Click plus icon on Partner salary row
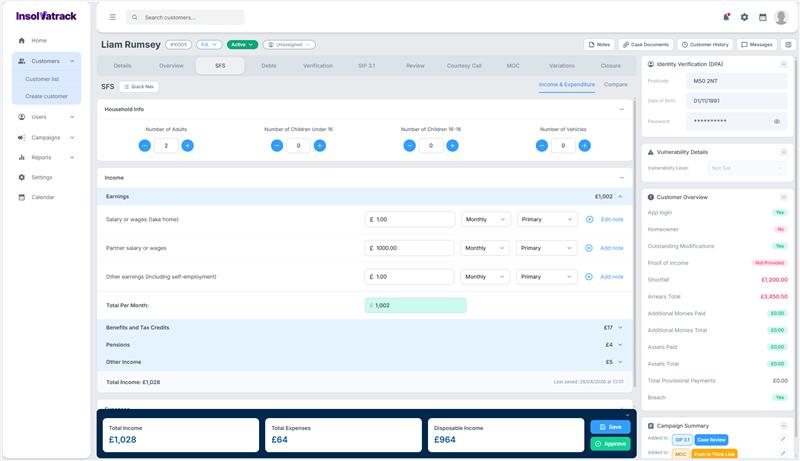 click(x=589, y=248)
